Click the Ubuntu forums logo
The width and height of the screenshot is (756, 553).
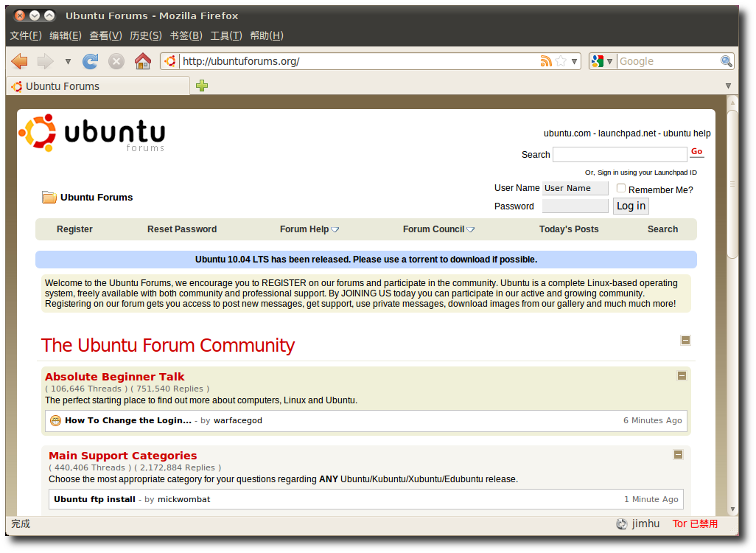(x=91, y=133)
